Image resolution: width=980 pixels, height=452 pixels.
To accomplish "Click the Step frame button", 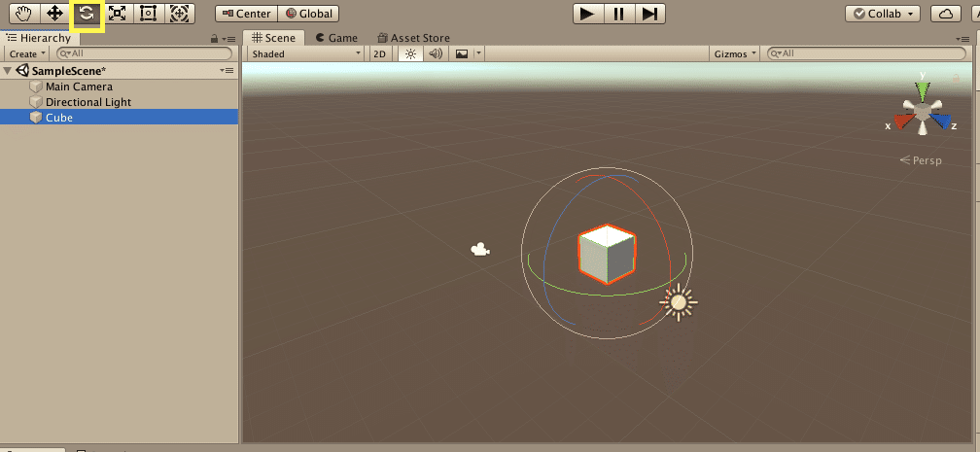I will click(x=650, y=14).
